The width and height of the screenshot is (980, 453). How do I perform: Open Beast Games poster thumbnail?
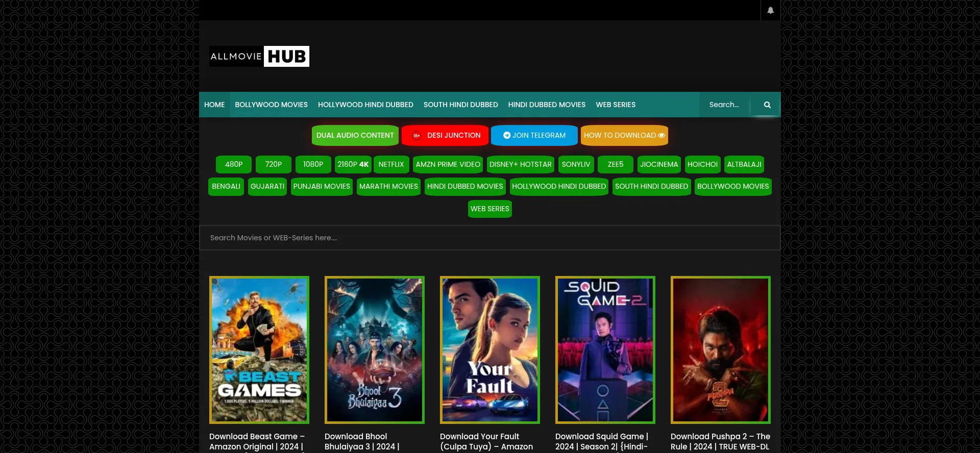click(259, 350)
